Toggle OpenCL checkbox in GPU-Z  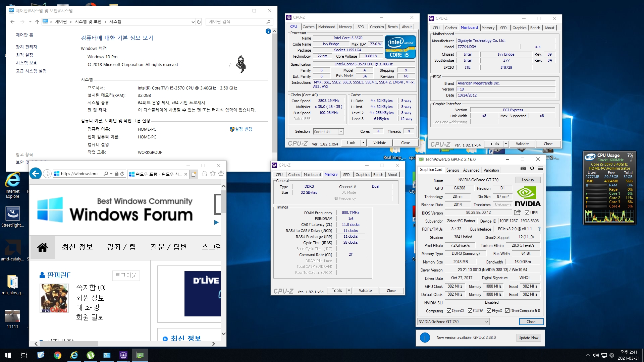449,311
